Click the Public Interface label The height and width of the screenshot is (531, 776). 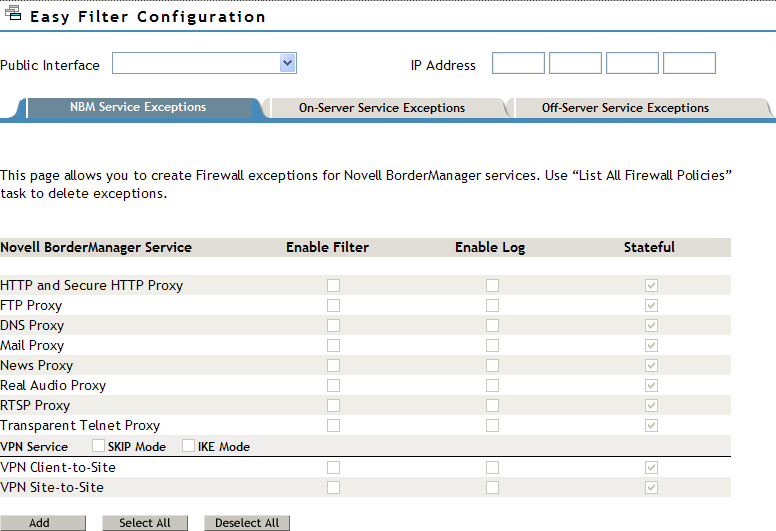tap(50, 65)
